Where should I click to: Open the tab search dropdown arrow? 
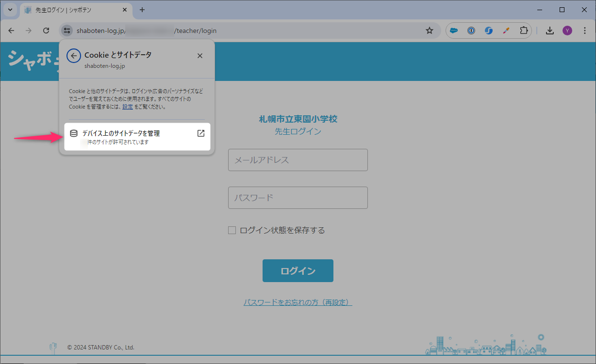[10, 10]
